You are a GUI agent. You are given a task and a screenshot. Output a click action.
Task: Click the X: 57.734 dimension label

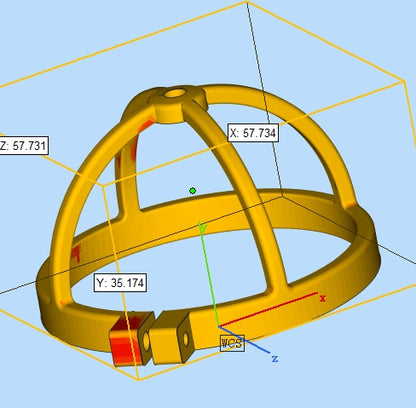(x=253, y=133)
